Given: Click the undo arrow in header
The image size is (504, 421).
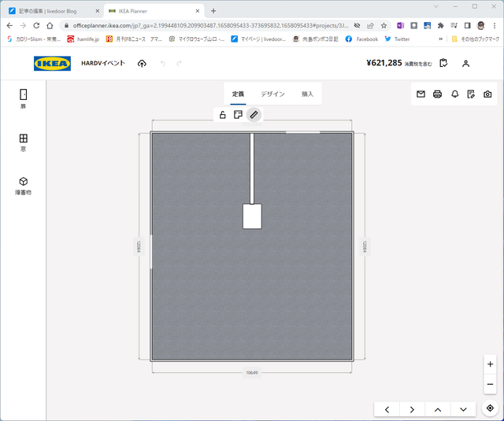Looking at the screenshot, I should tap(163, 63).
